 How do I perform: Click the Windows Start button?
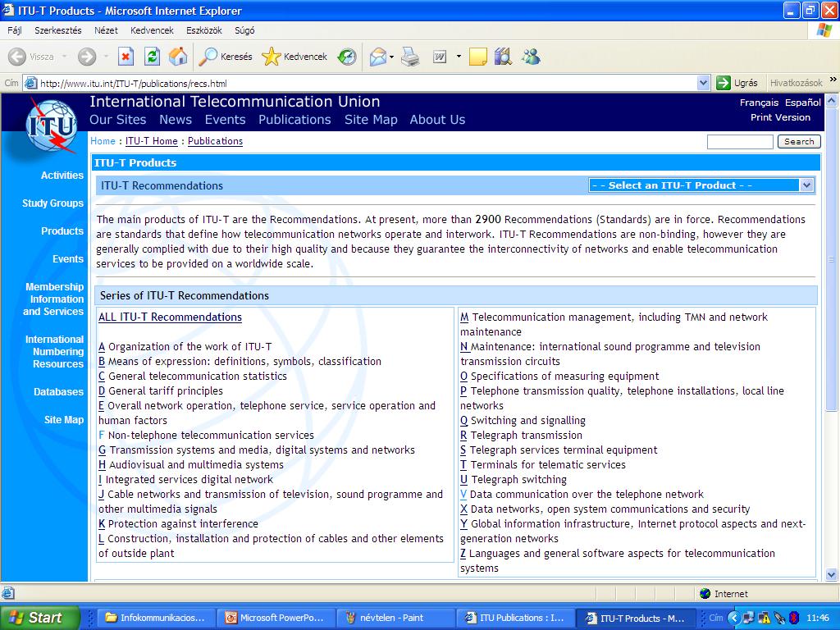point(39,618)
